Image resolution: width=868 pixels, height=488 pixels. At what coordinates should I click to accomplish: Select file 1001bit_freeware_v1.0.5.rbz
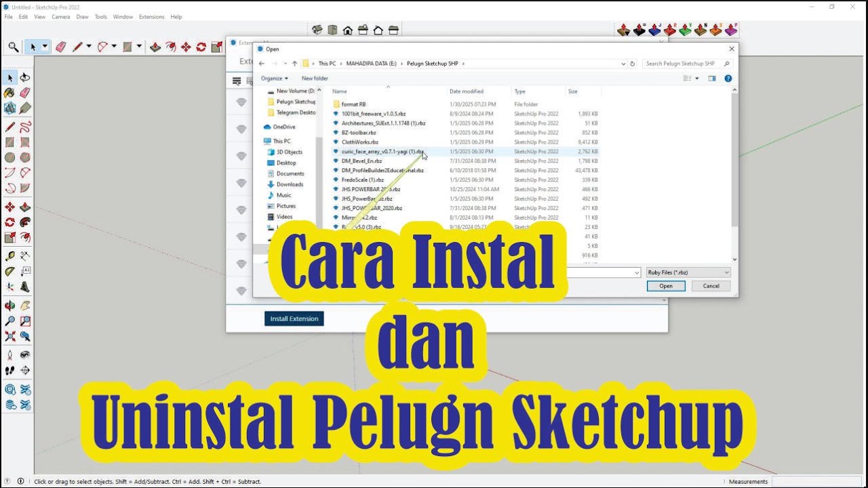tap(373, 114)
